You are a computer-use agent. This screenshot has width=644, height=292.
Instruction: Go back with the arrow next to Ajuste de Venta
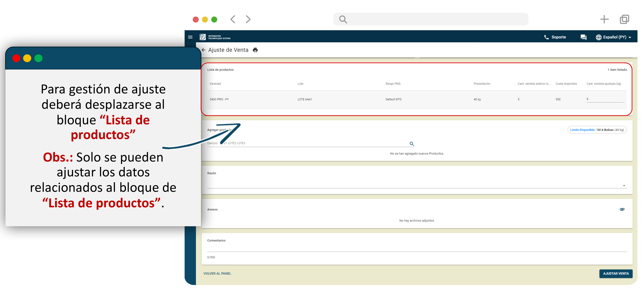point(203,50)
